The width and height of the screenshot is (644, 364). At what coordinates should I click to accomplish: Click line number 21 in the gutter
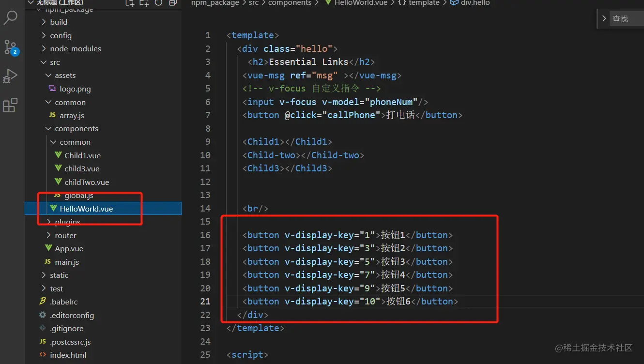point(206,301)
